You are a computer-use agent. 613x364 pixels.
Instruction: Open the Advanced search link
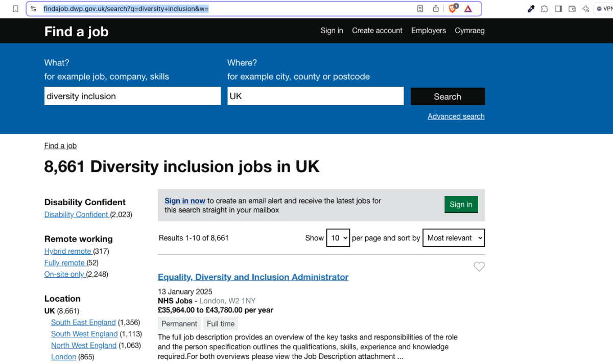[456, 116]
